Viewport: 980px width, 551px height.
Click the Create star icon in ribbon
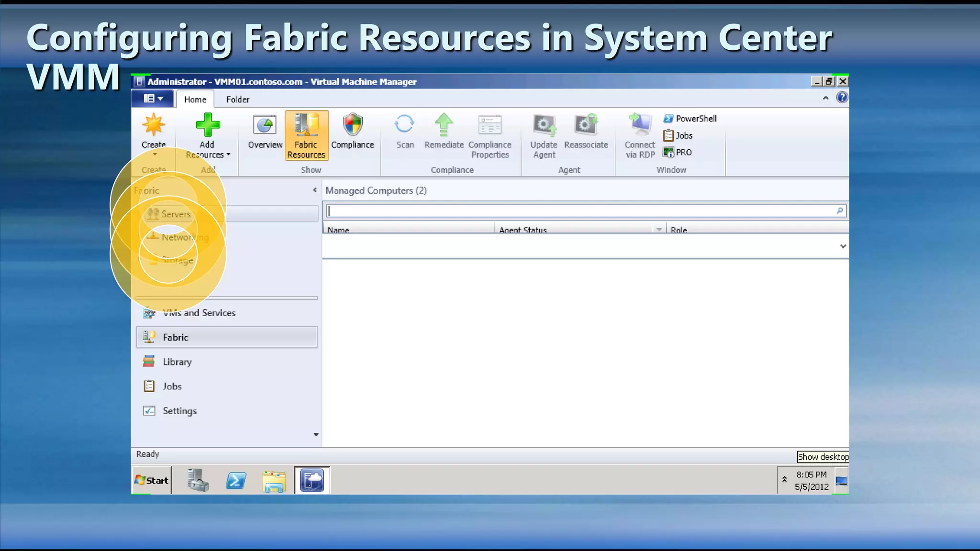pyautogui.click(x=154, y=125)
